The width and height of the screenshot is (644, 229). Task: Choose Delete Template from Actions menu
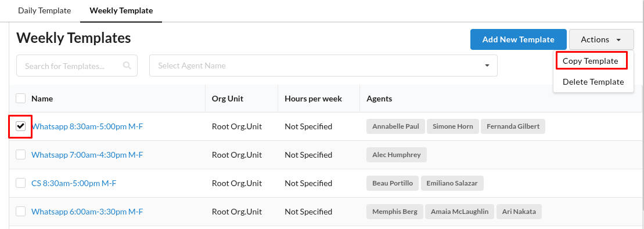pos(593,82)
